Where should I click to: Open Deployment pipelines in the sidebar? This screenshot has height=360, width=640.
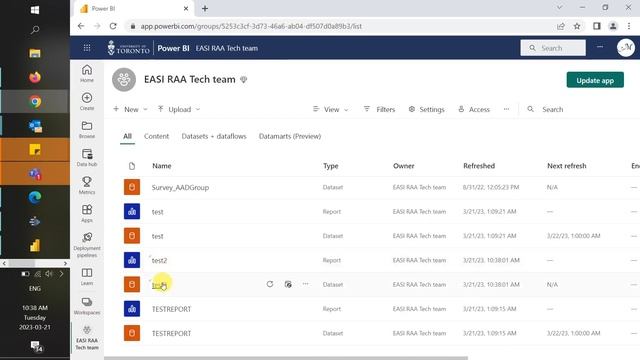[x=87, y=245]
